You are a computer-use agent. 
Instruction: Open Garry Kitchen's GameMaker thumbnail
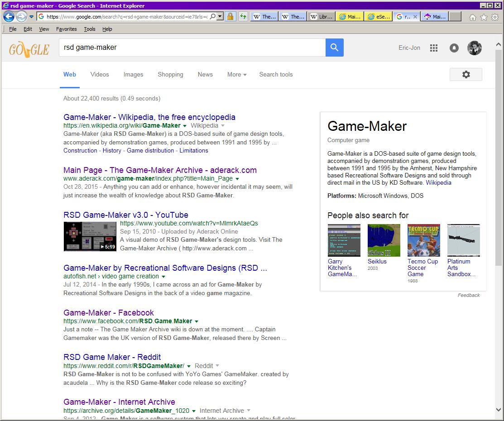(x=344, y=240)
